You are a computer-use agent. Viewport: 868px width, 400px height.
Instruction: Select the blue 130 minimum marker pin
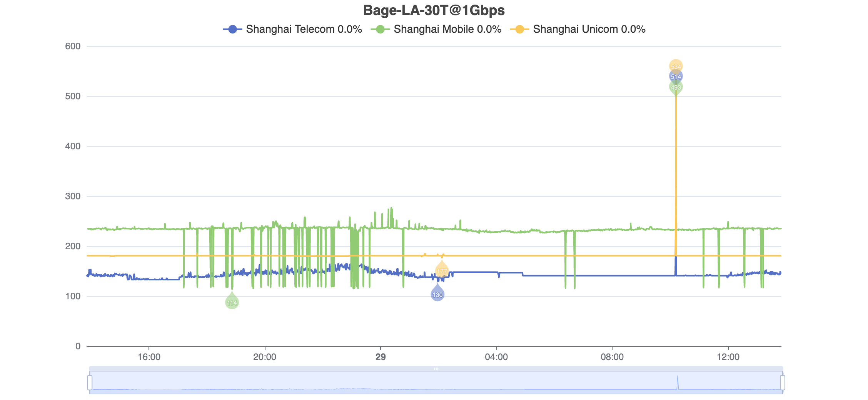437,294
